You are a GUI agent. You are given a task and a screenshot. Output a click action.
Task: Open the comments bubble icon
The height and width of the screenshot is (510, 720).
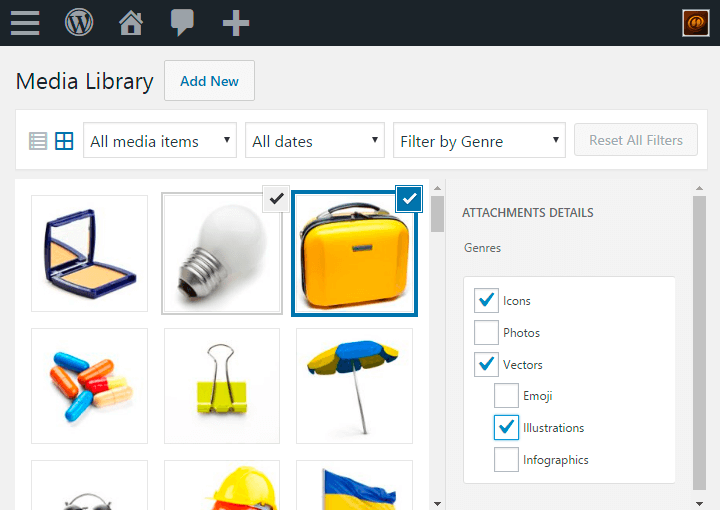point(182,23)
